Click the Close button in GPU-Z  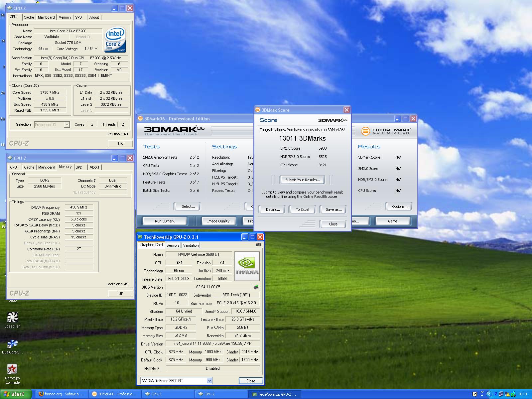(251, 381)
